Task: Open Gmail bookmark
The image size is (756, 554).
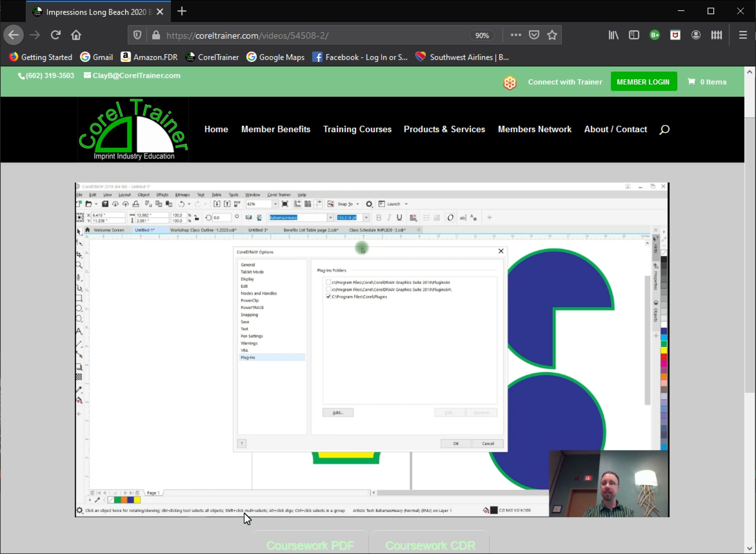Action: point(96,57)
